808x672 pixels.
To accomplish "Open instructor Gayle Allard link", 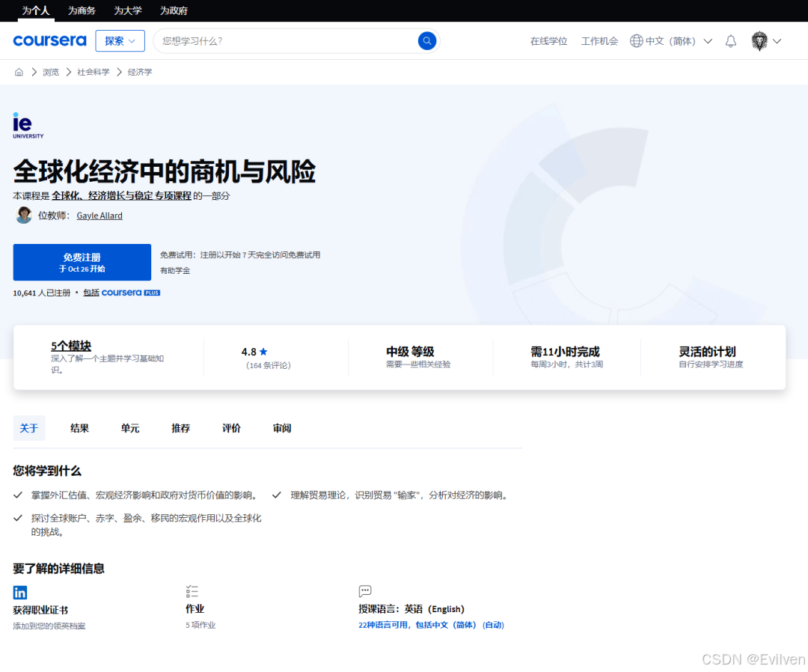I will pyautogui.click(x=100, y=216).
